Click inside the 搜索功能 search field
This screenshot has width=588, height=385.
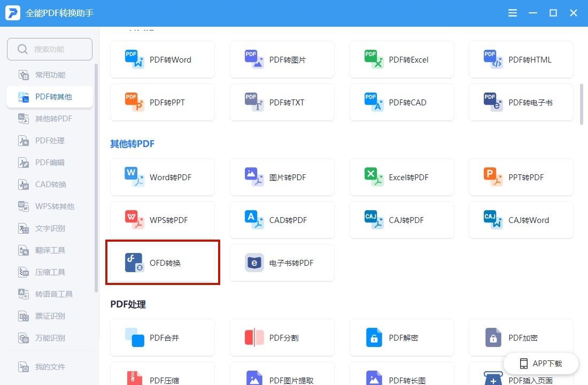(x=49, y=49)
